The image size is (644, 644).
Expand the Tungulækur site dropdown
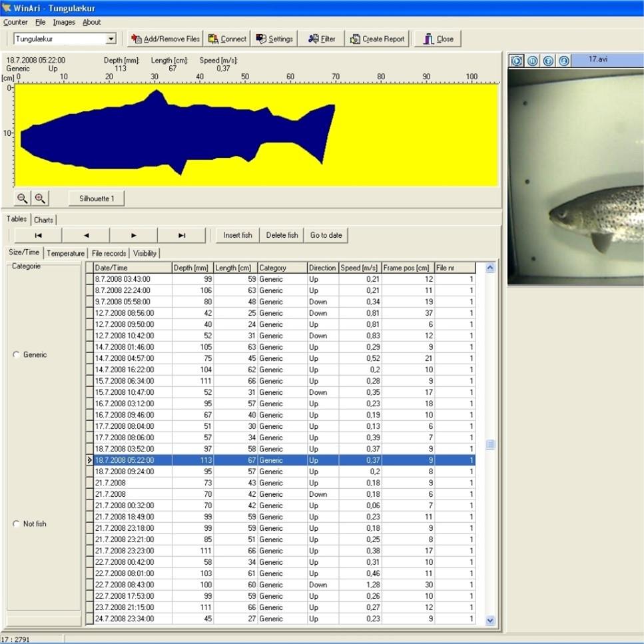[x=111, y=39]
